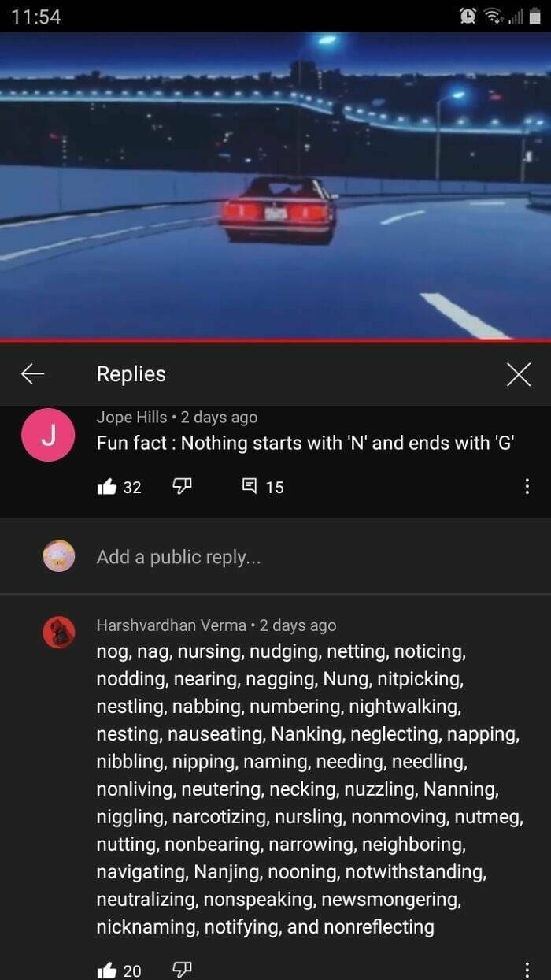Close the Replies panel with X

[518, 375]
